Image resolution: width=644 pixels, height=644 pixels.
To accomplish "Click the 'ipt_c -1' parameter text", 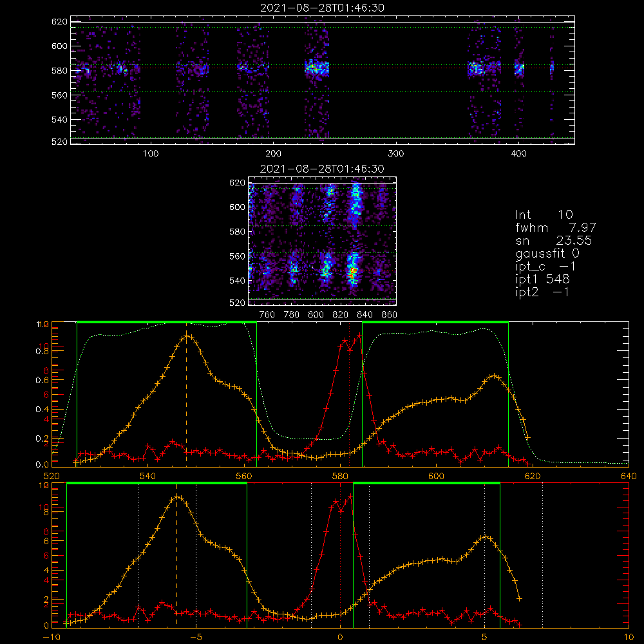I will [x=545, y=267].
